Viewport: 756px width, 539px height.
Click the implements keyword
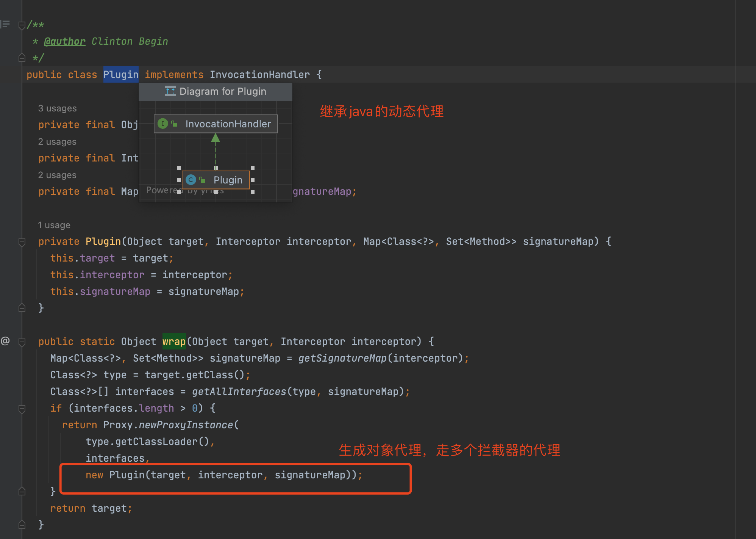tap(174, 75)
